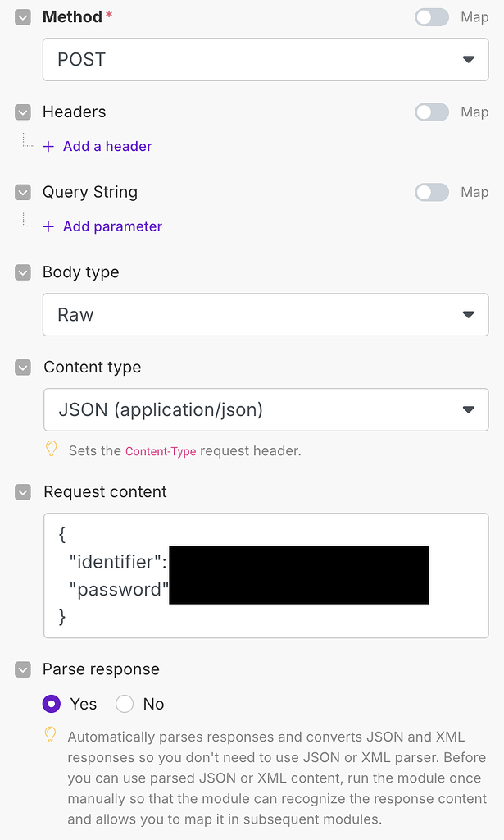Collapse the Headers section chevron icon
The width and height of the screenshot is (504, 840).
(23, 112)
